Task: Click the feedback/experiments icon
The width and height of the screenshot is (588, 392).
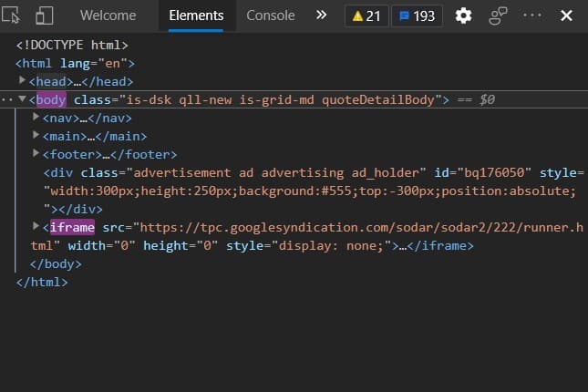Action: tap(498, 15)
